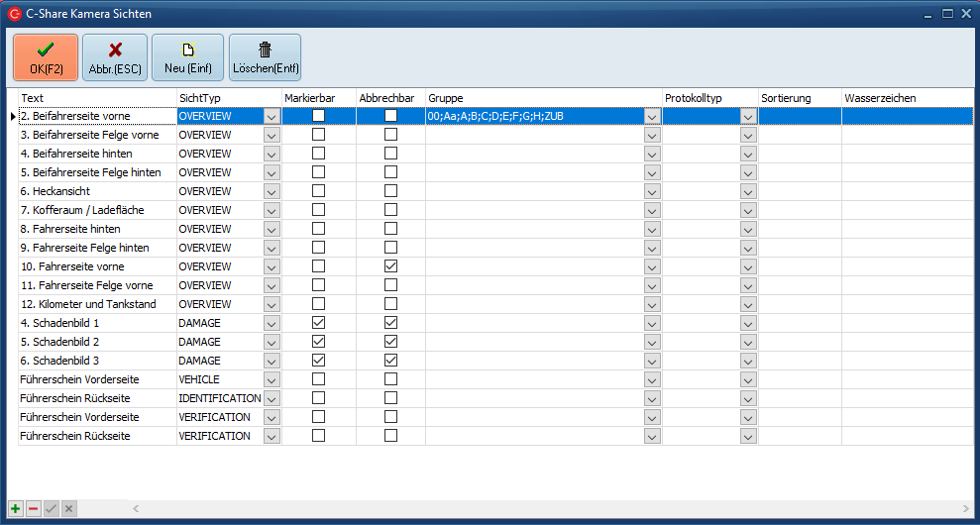This screenshot has height=525, width=980.
Task: Click the green checkmark OK (F2) button
Action: click(45, 57)
